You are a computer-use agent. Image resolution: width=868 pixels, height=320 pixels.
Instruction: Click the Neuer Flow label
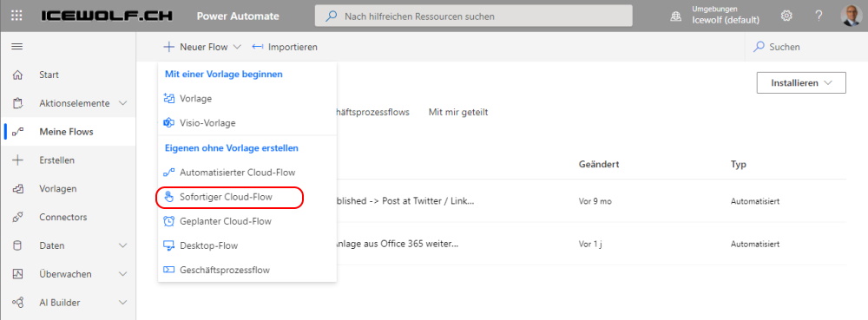click(204, 47)
